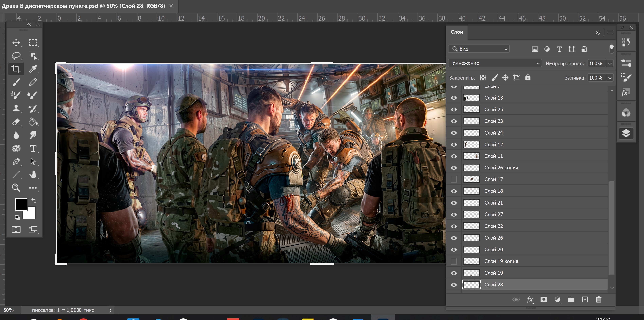Select the Eyedropper tool
Screen dimensions: 644x320
pyautogui.click(x=33, y=69)
